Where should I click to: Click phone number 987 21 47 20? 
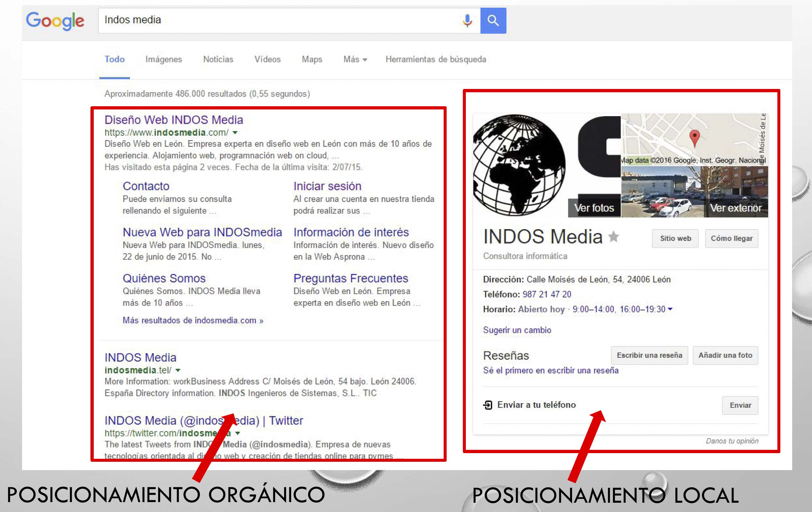tap(547, 294)
